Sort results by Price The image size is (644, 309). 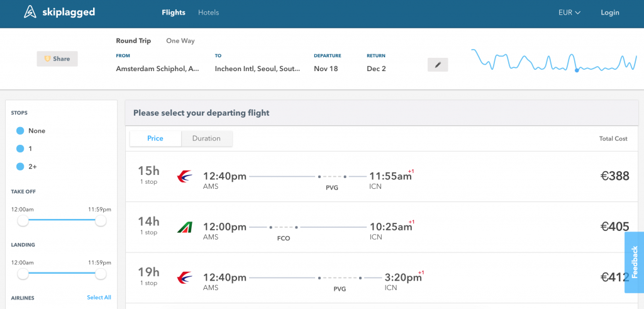click(x=155, y=138)
